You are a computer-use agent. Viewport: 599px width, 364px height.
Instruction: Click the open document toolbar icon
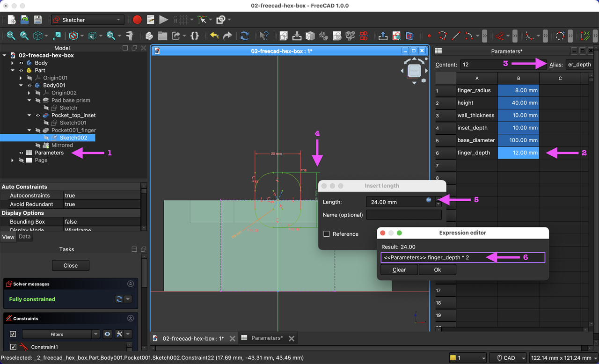(25, 20)
